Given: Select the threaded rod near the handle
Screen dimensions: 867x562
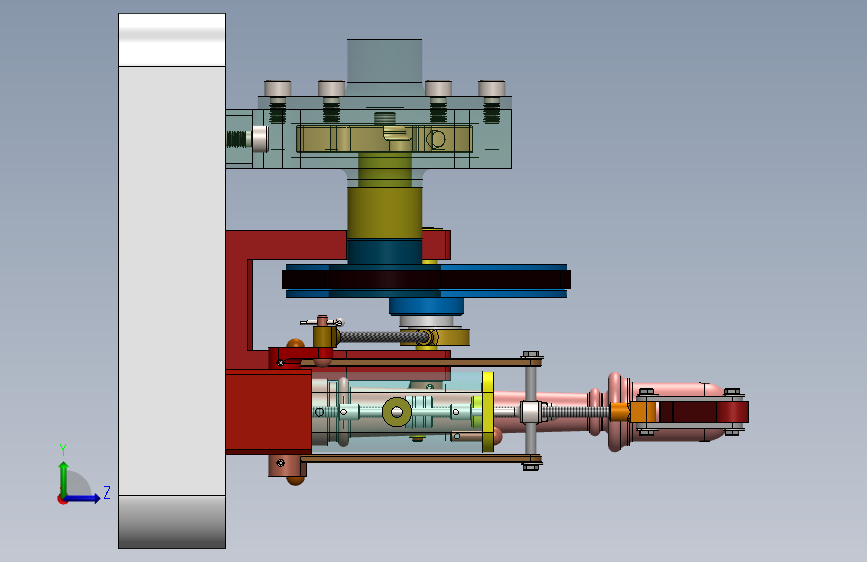Looking at the screenshot, I should coord(575,412).
